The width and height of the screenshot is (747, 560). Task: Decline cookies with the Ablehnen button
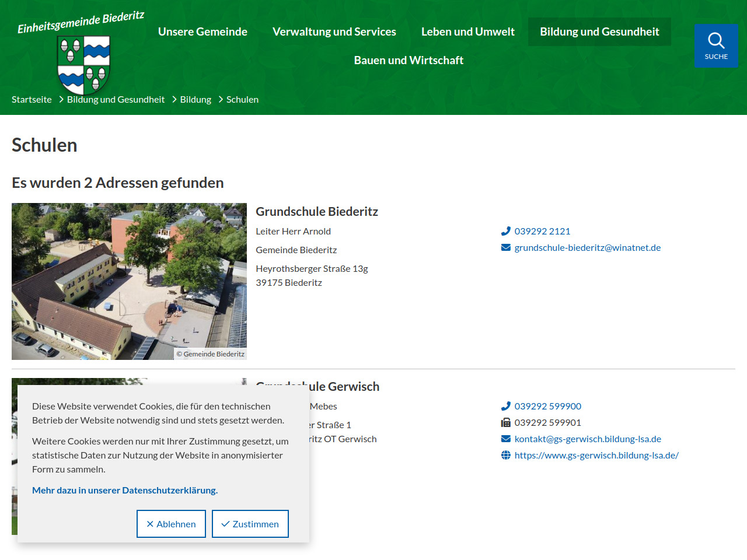pyautogui.click(x=171, y=524)
